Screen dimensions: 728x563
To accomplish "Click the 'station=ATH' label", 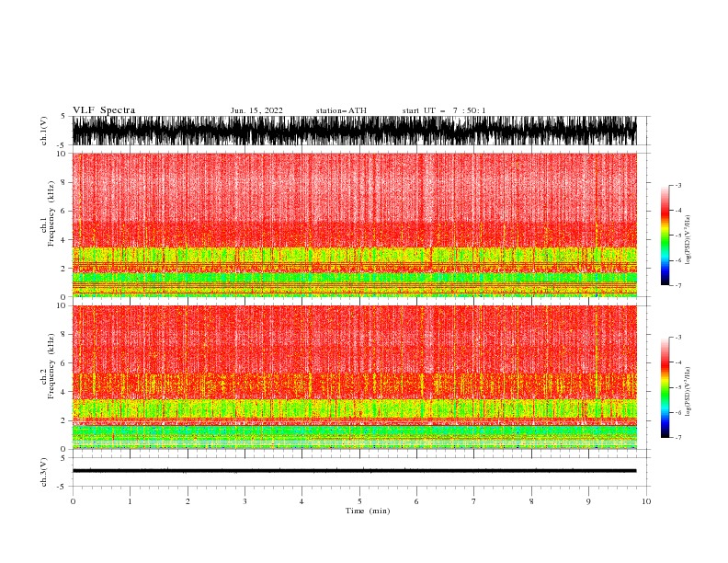I will 341,110.
